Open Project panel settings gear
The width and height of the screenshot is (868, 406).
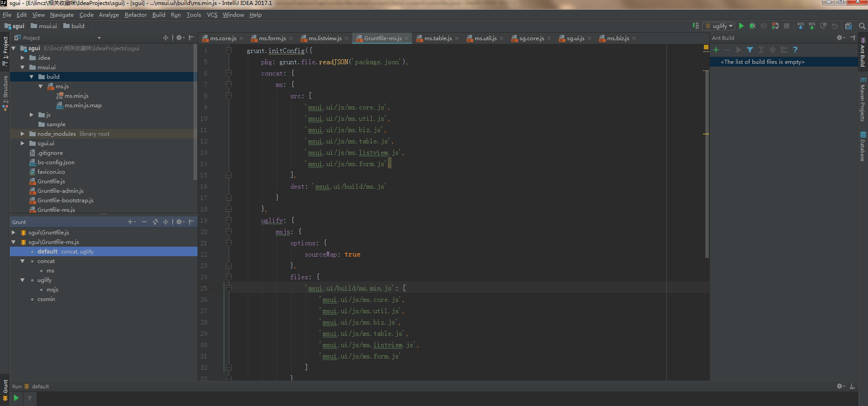coord(180,38)
